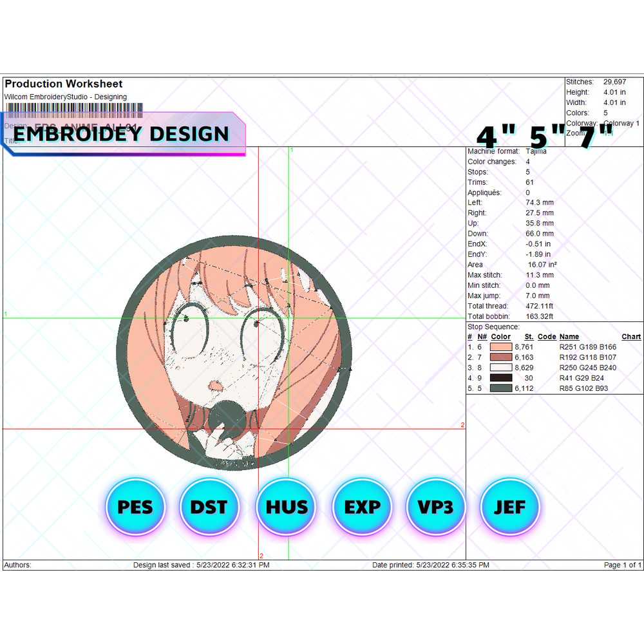Screen dimensions: 644x644
Task: Select the VP3 format badge
Action: [x=435, y=507]
